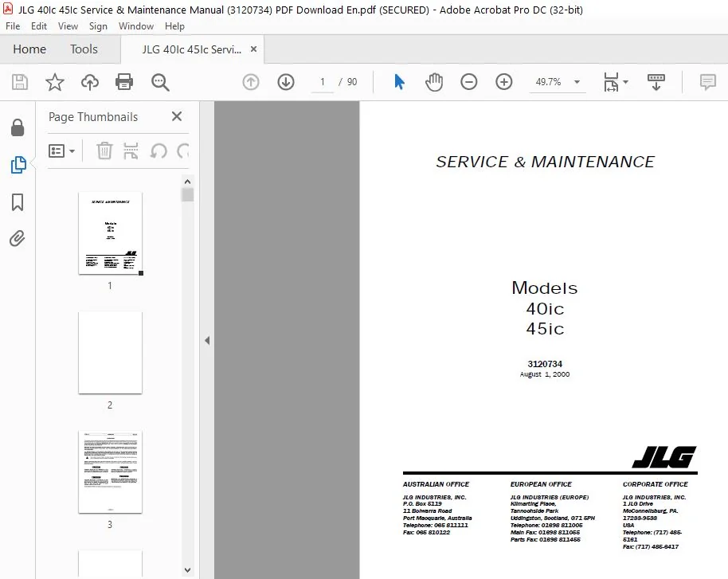Activate the Hand pan tool

click(433, 82)
